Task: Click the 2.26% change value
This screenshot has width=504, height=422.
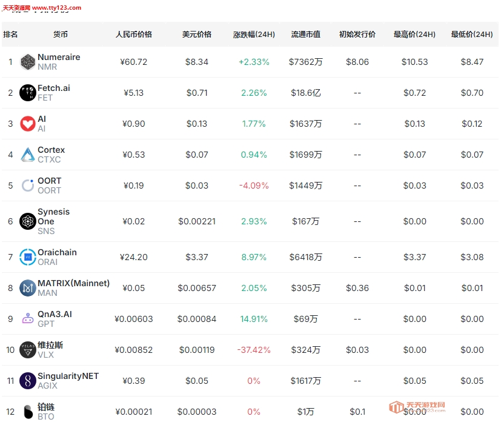Action: pos(254,93)
